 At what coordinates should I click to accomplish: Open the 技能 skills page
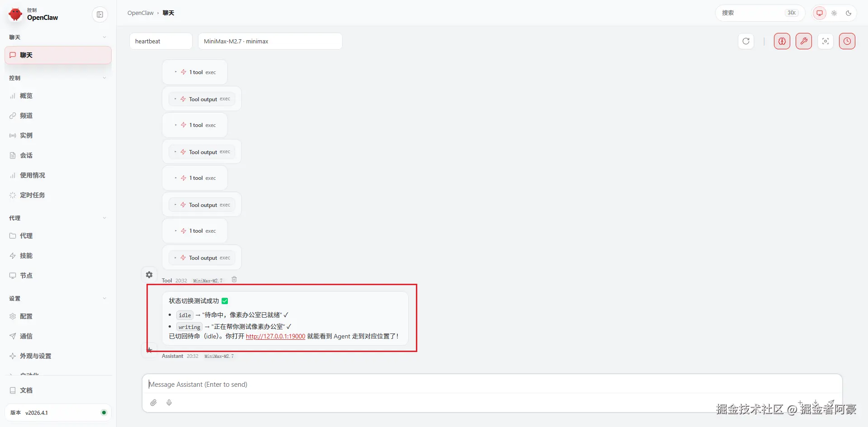tap(58, 256)
